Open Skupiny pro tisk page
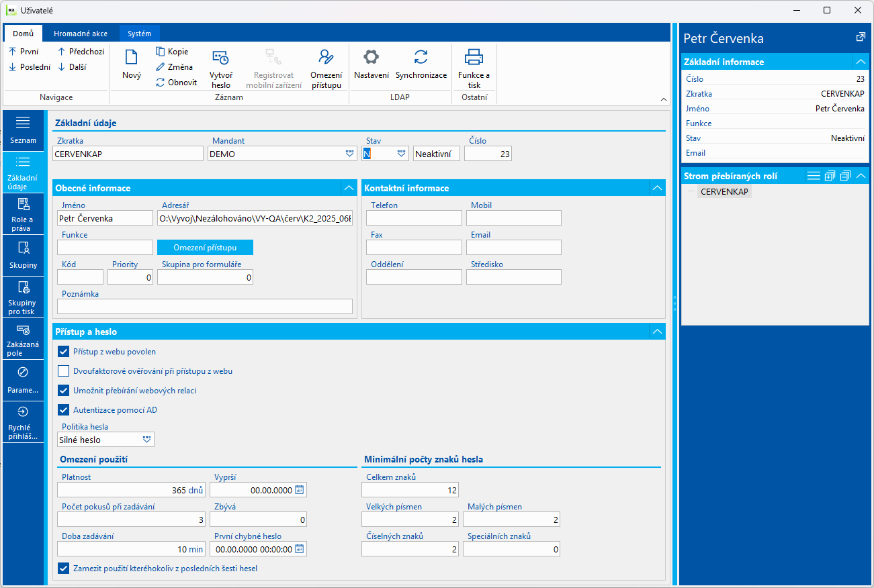 point(23,297)
